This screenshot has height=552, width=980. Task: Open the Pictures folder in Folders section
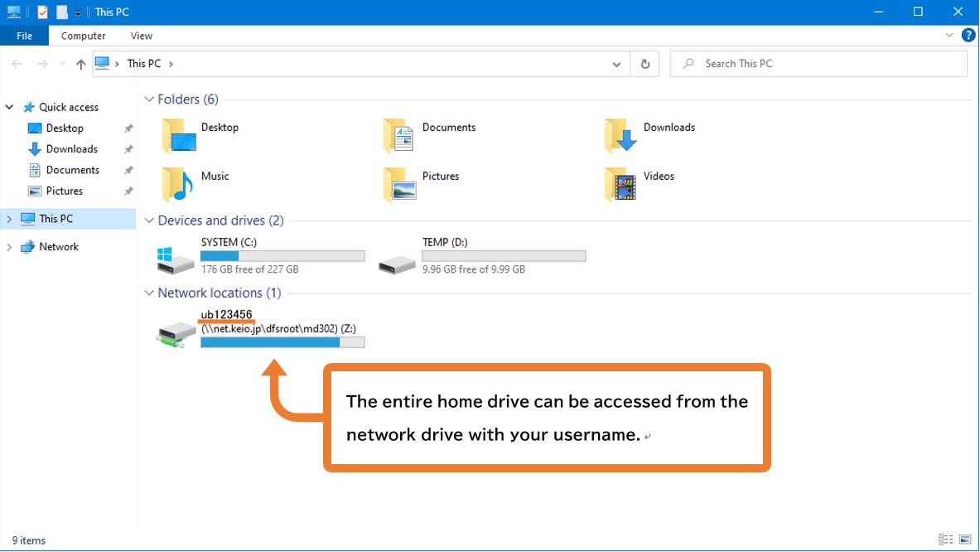point(398,184)
